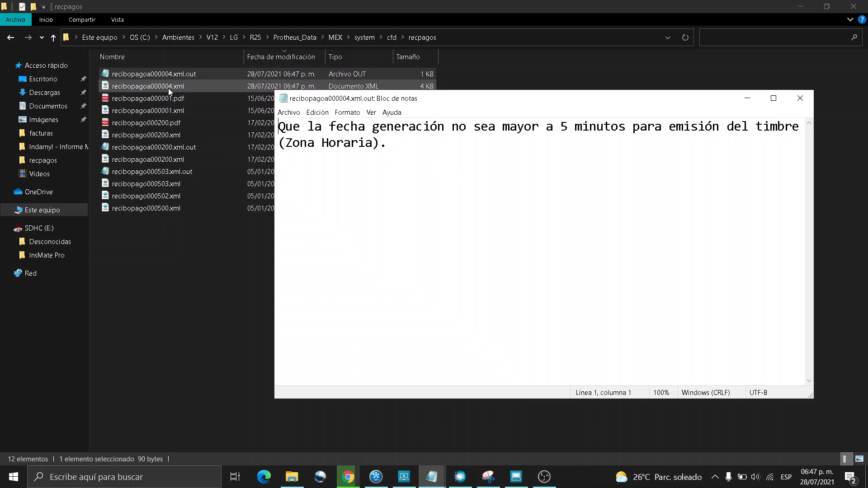868x488 pixels.
Task: Select Acceso rápido in the navigation pane
Action: click(x=46, y=66)
